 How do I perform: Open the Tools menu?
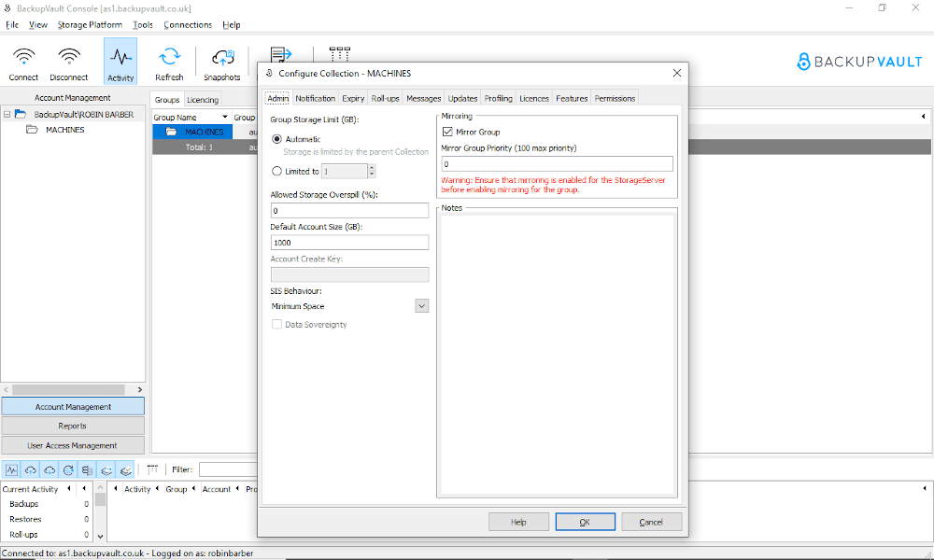coord(142,25)
